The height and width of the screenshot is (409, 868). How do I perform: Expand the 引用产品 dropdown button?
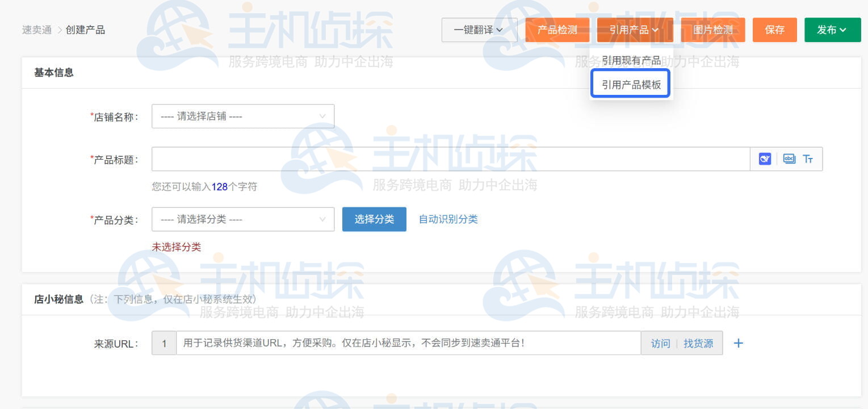[635, 30]
